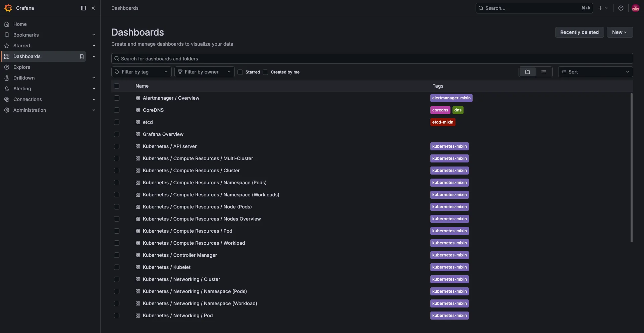Image resolution: width=644 pixels, height=333 pixels.
Task: Check the Grafana Overview row checkbox
Action: coord(117,134)
